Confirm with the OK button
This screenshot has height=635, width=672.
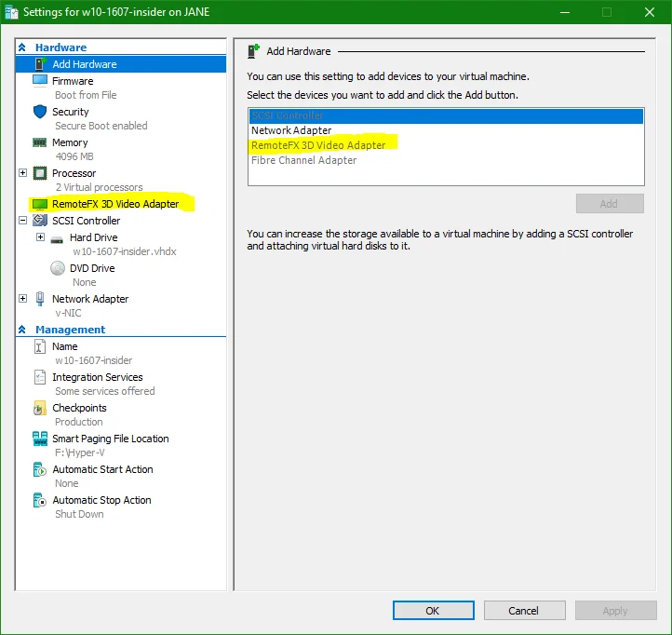(x=434, y=611)
